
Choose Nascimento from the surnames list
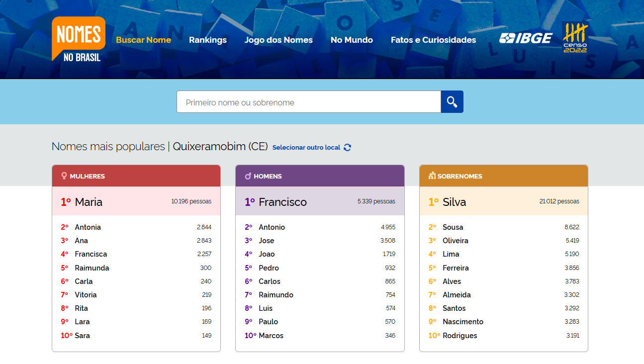tap(462, 322)
